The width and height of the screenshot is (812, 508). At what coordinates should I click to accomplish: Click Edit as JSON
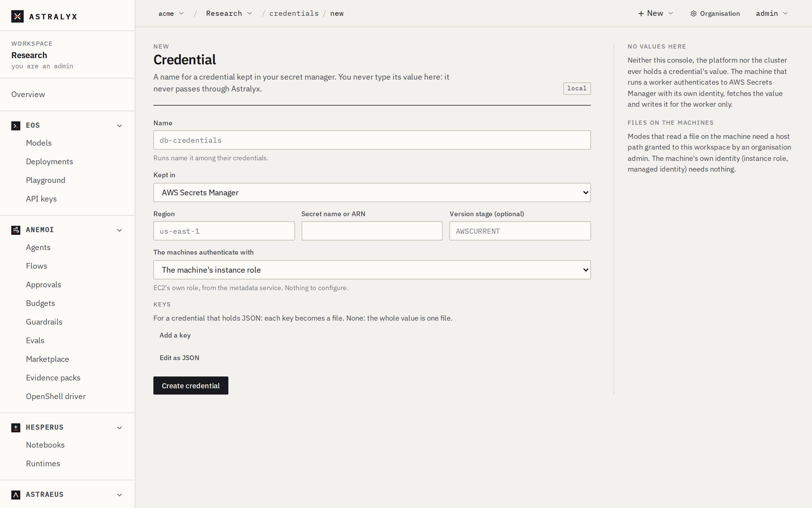(x=180, y=358)
